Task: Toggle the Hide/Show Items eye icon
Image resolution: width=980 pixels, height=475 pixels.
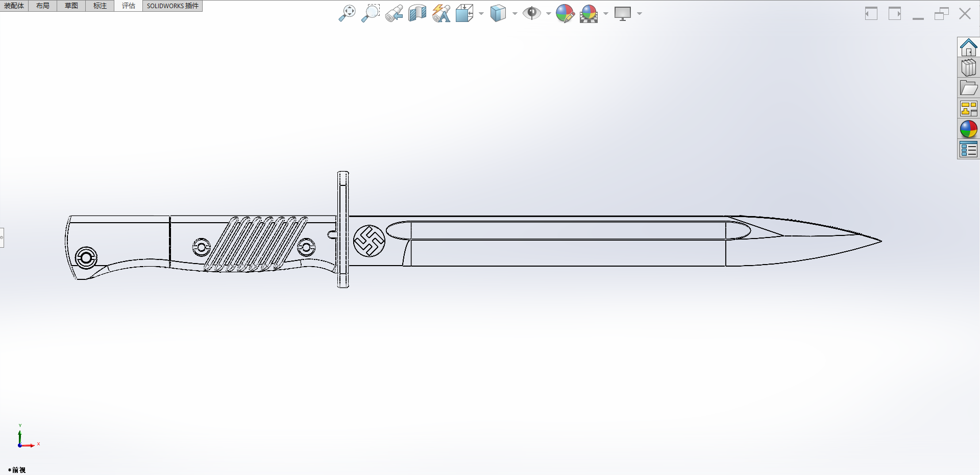Action: tap(532, 13)
